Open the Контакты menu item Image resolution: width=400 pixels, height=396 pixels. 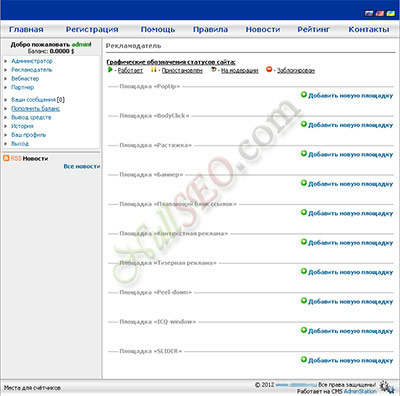coord(369,29)
